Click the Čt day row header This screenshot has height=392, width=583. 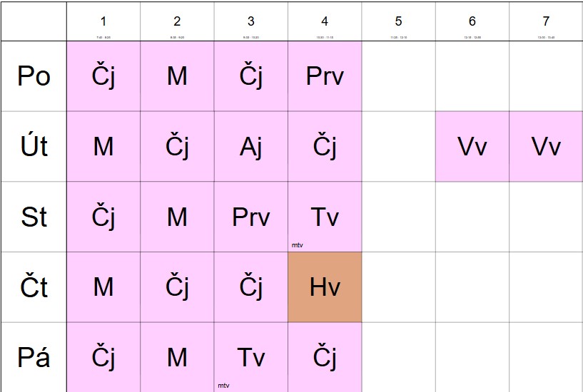pyautogui.click(x=34, y=287)
